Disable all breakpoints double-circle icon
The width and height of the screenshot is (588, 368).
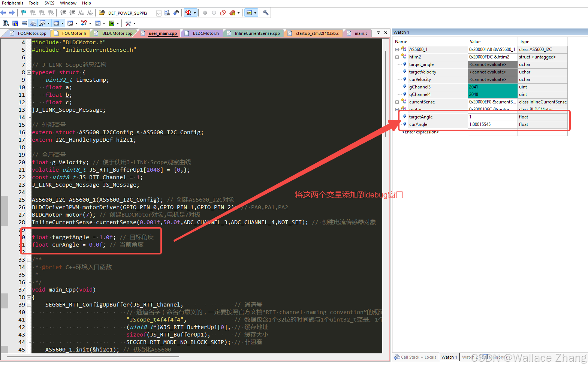click(x=223, y=13)
